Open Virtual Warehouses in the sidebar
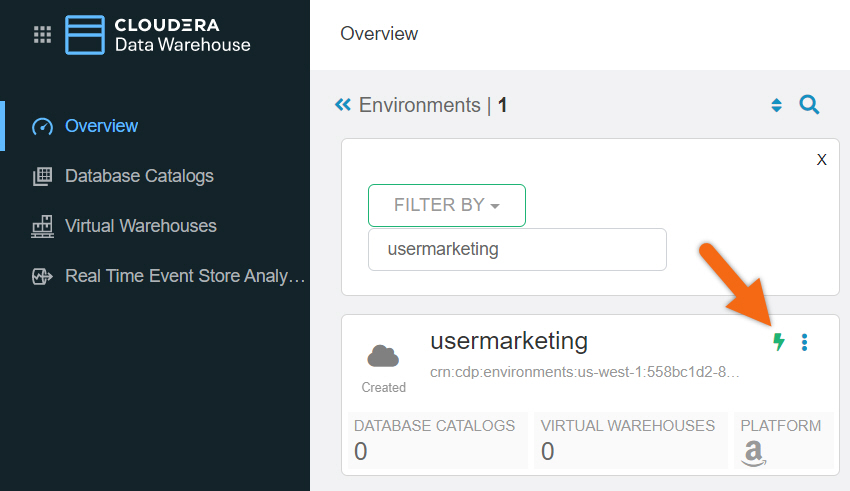850x491 pixels. pos(141,226)
